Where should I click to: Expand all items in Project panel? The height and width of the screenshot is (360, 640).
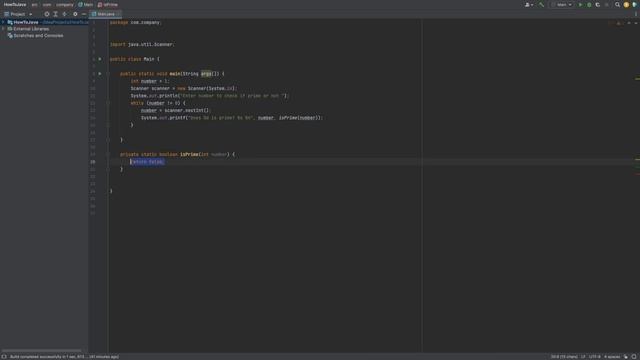(56, 14)
